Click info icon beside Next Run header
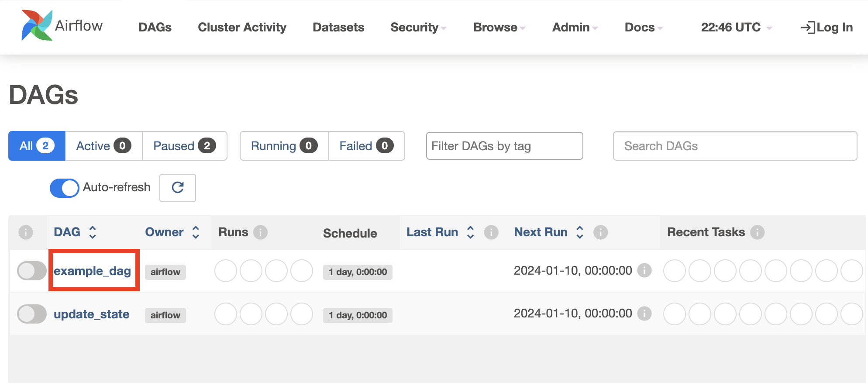Screen dimensions: 868x386 point(601,232)
